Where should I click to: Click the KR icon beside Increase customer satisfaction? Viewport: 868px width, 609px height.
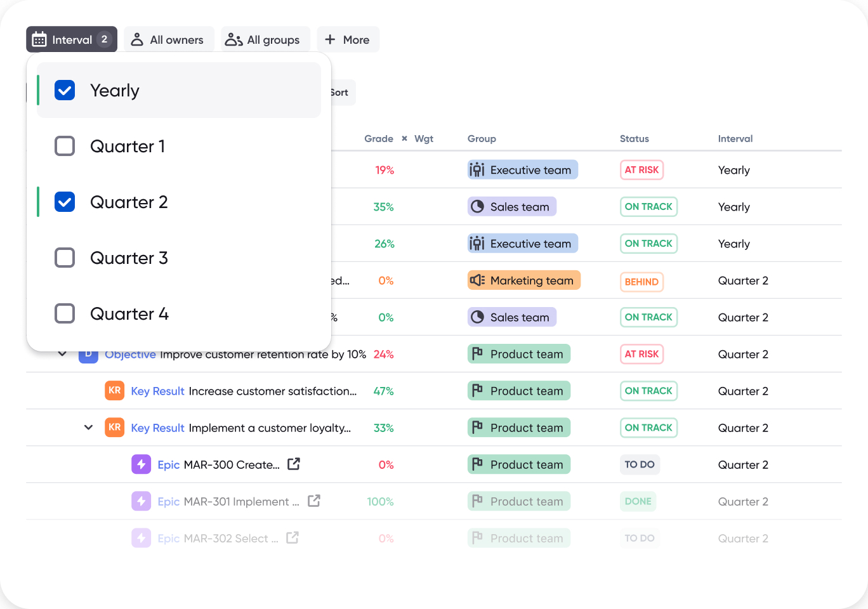click(114, 390)
